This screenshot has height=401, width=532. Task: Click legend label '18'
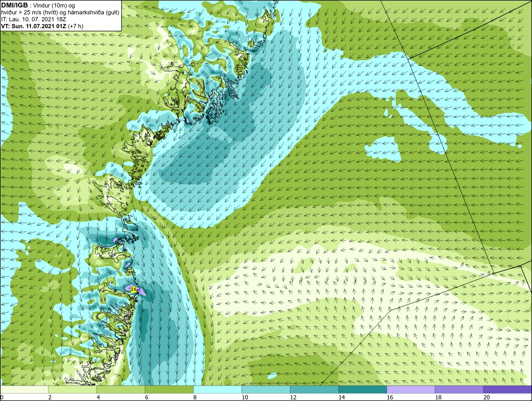point(438,397)
